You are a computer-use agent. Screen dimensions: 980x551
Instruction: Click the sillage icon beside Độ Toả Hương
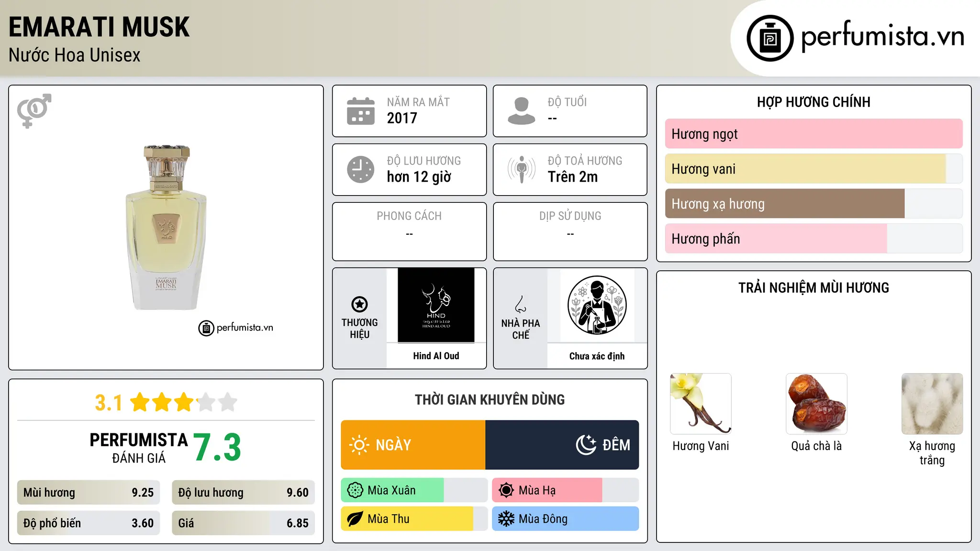tap(522, 169)
